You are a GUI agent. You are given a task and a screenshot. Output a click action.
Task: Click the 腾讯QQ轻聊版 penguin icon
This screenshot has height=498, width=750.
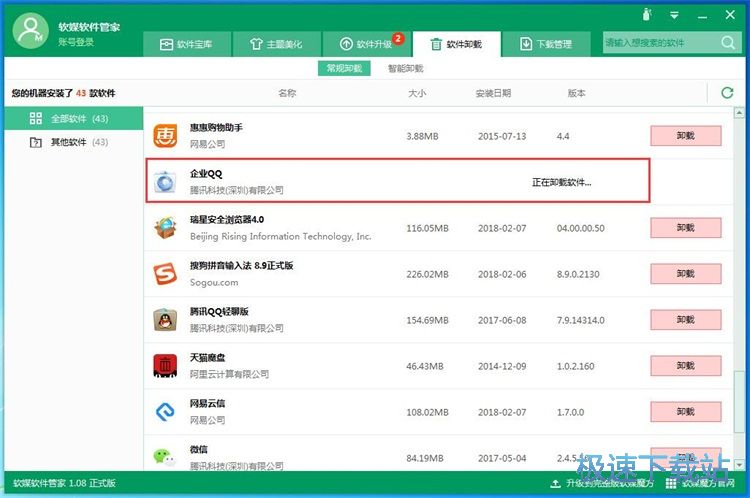165,320
